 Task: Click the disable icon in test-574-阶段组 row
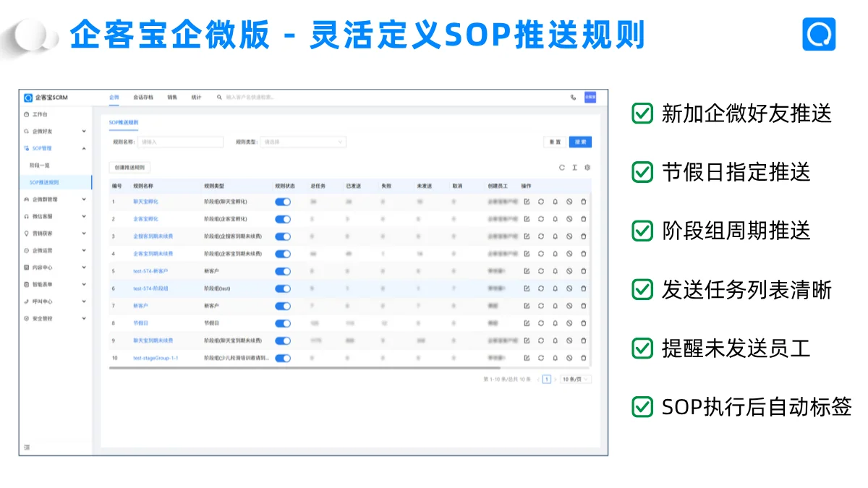click(x=569, y=288)
